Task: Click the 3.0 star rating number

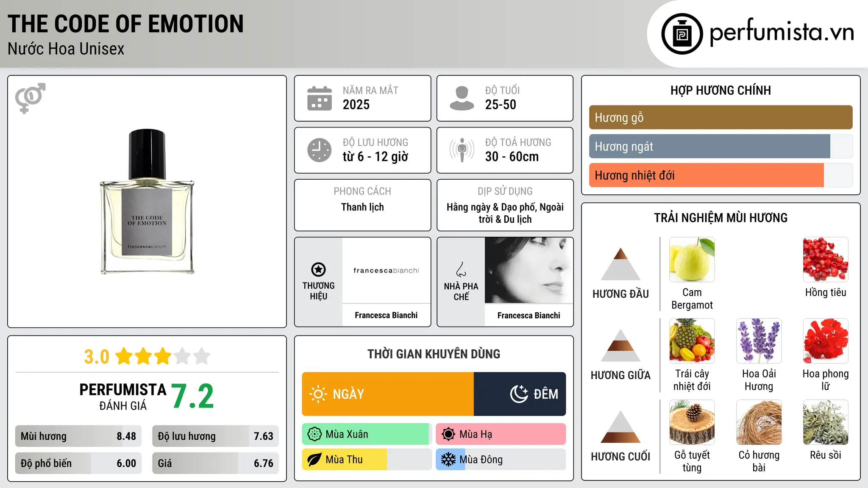Action: (97, 357)
